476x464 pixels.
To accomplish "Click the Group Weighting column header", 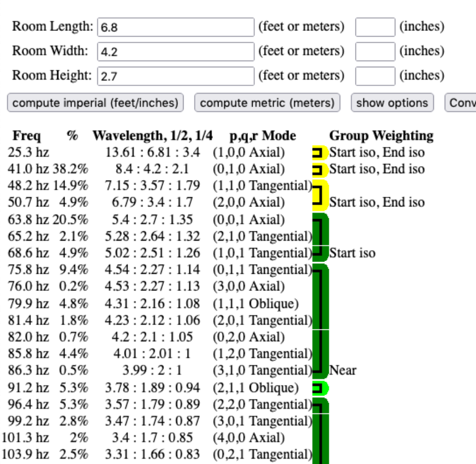I will pyautogui.click(x=381, y=136).
